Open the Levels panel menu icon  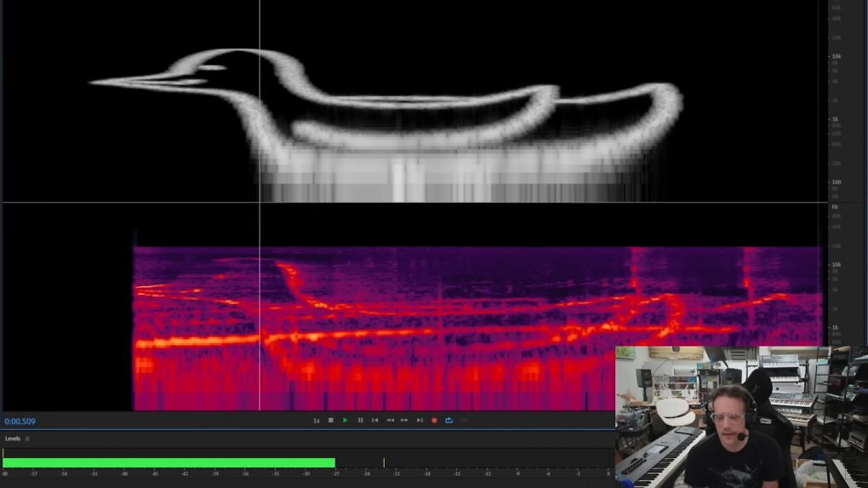coord(27,439)
